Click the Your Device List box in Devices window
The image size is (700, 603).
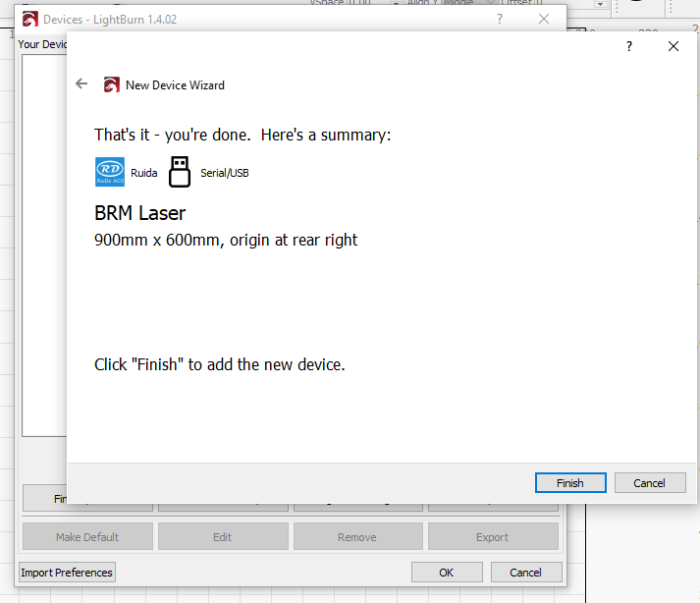click(x=44, y=246)
